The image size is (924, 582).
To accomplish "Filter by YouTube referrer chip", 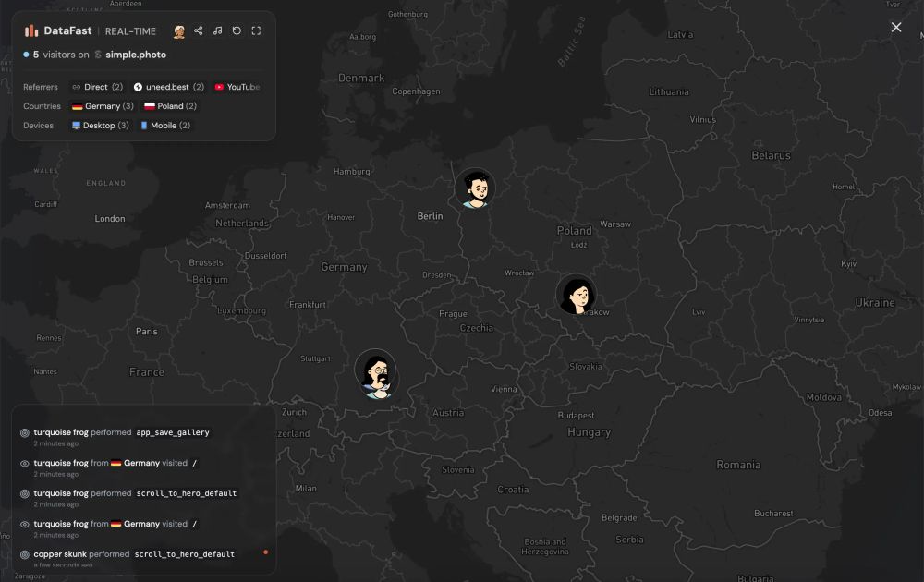I will pyautogui.click(x=237, y=87).
